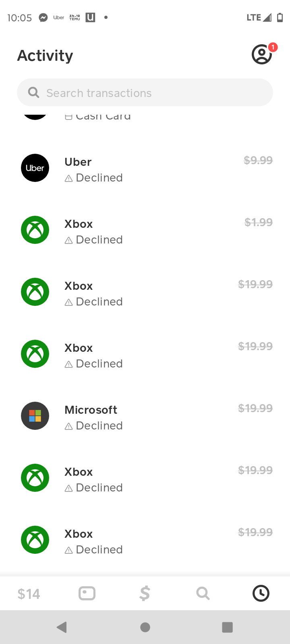290x644 pixels.
Task: Open the declined Uber $9.99 transaction
Action: pos(145,169)
